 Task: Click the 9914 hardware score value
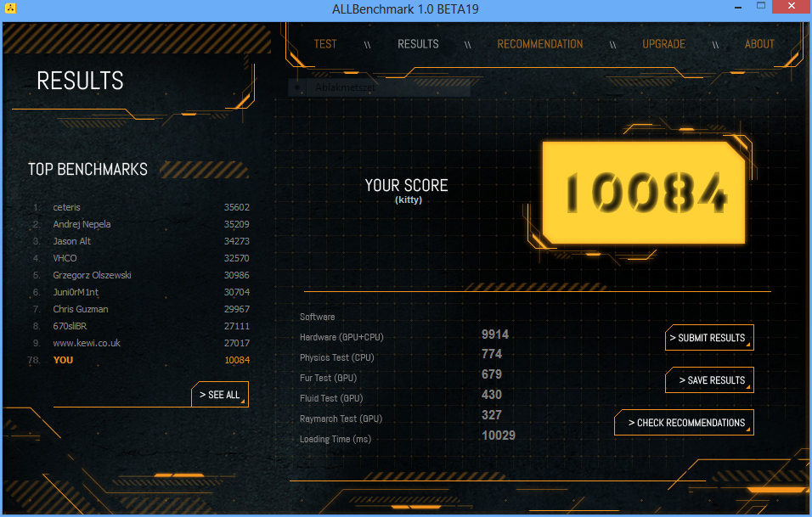495,334
